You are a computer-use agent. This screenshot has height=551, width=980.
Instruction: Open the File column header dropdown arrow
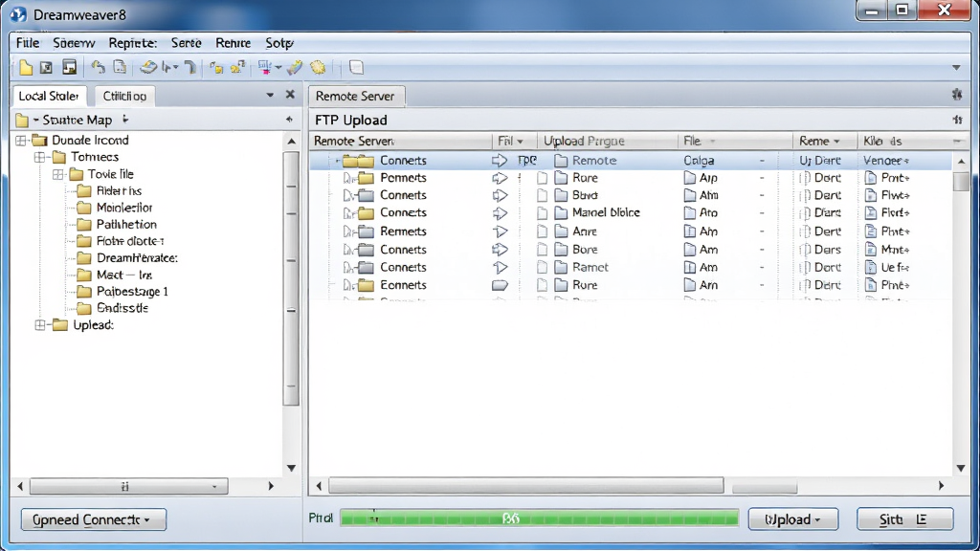(x=712, y=142)
